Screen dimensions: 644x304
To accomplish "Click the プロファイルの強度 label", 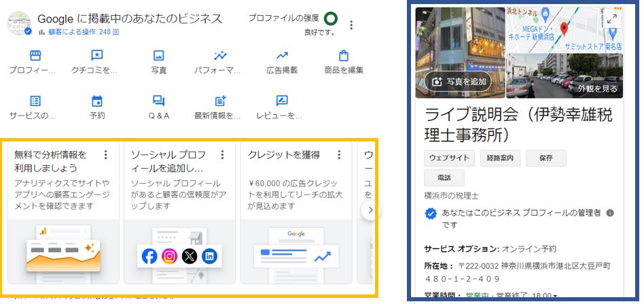I will tap(283, 18).
